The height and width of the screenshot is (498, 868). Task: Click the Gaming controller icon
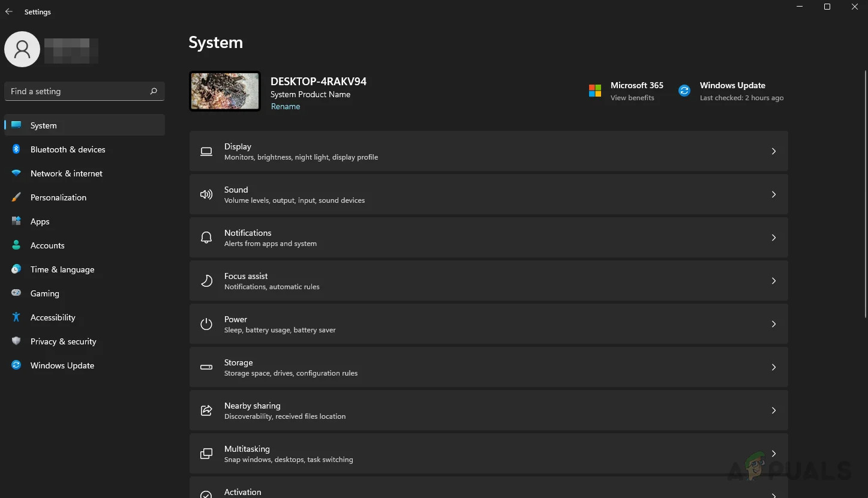click(16, 293)
